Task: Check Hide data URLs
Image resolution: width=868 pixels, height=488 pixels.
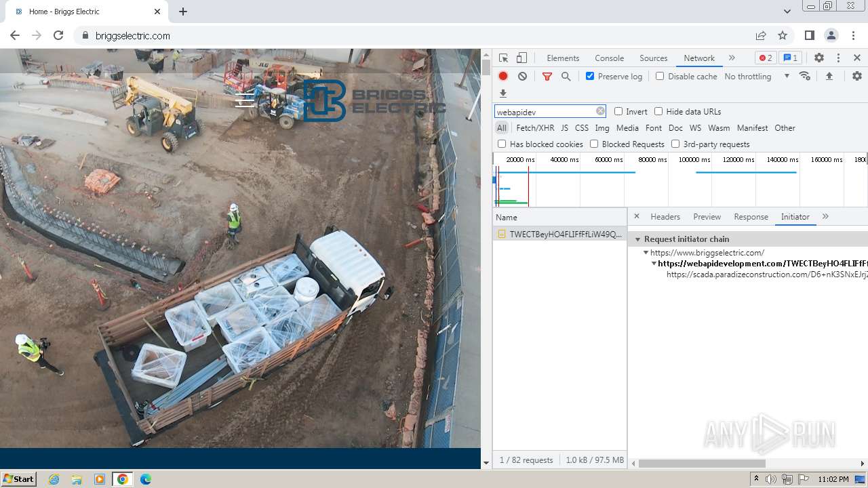Action: click(658, 111)
